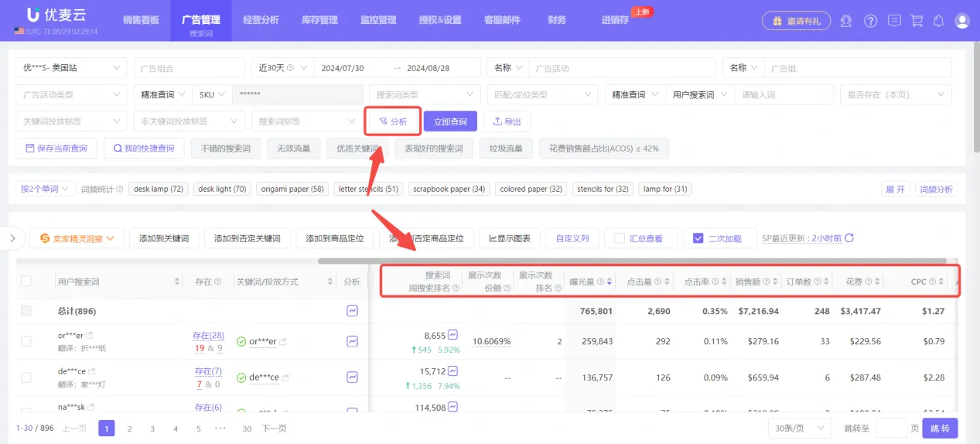Open the 客服邮件 nav tab
Image resolution: width=980 pixels, height=444 pixels.
tap(502, 21)
